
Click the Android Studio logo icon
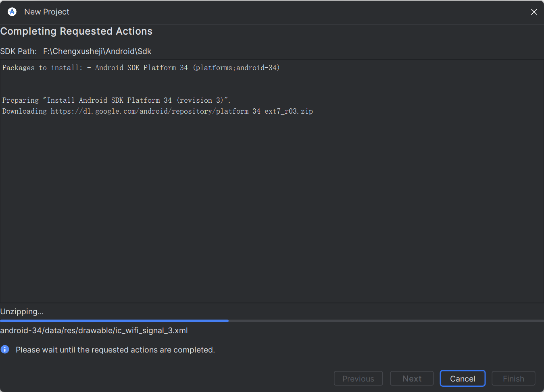coord(12,12)
